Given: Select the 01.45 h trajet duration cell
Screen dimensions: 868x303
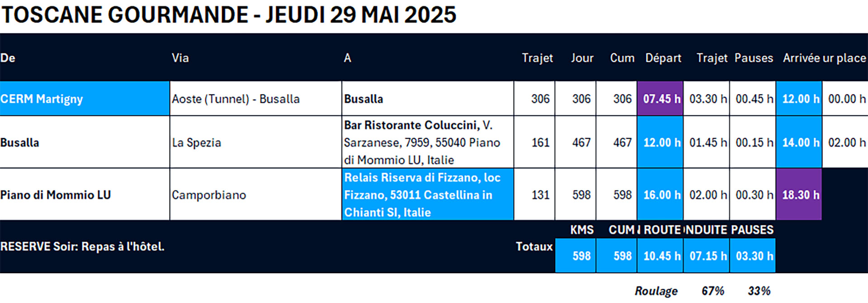Looking at the screenshot, I should pyautogui.click(x=707, y=142).
